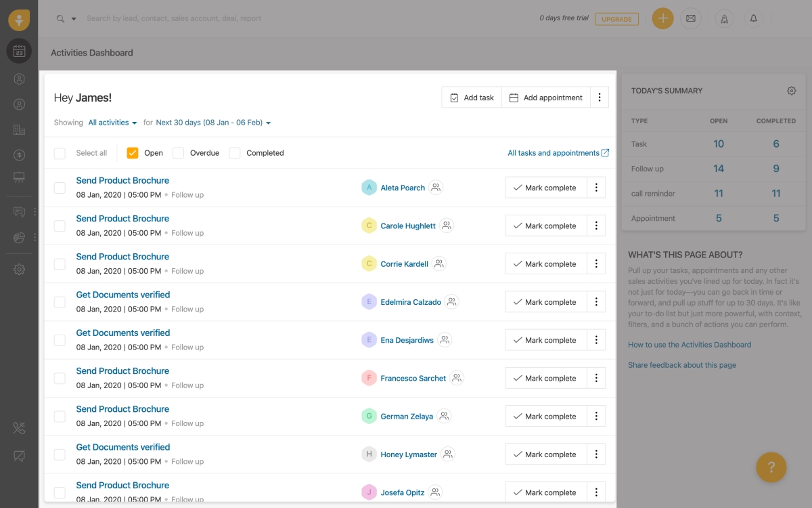Screen dimensions: 812x508
Task: Click the notifications bell icon
Action: 753,18
